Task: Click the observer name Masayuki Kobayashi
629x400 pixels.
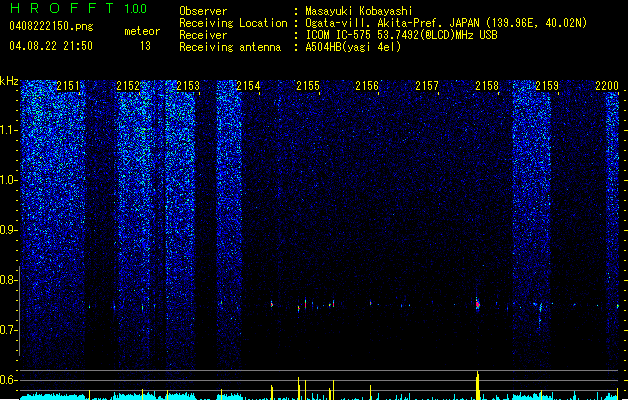Action: tap(359, 11)
